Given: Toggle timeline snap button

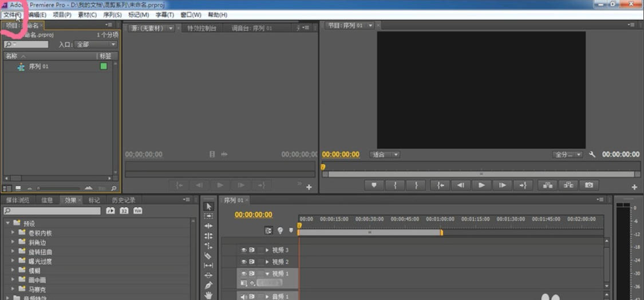Looking at the screenshot, I should pyautogui.click(x=268, y=231).
